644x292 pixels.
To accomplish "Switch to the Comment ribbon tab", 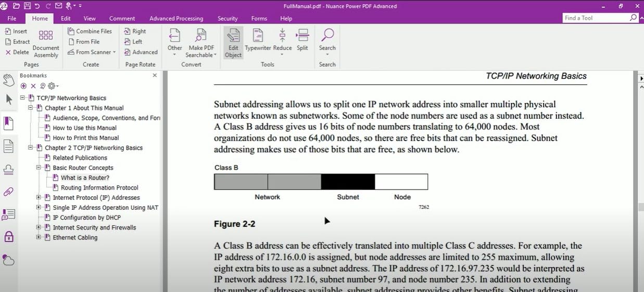I will [x=122, y=18].
